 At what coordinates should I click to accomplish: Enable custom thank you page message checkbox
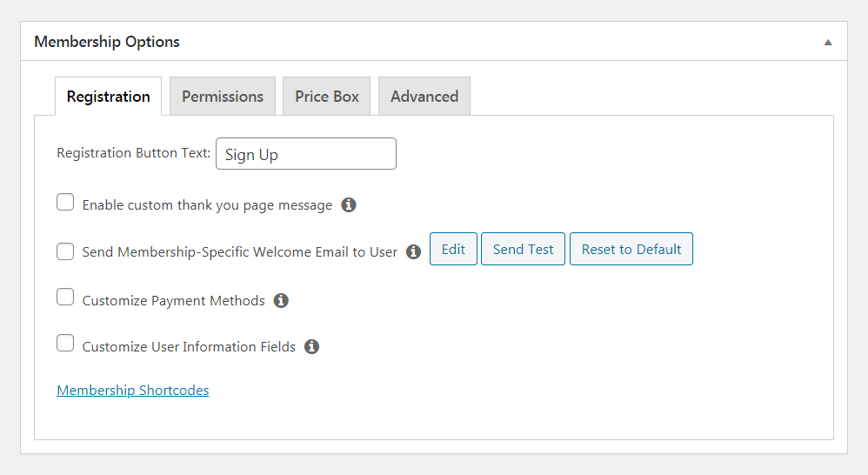[65, 203]
